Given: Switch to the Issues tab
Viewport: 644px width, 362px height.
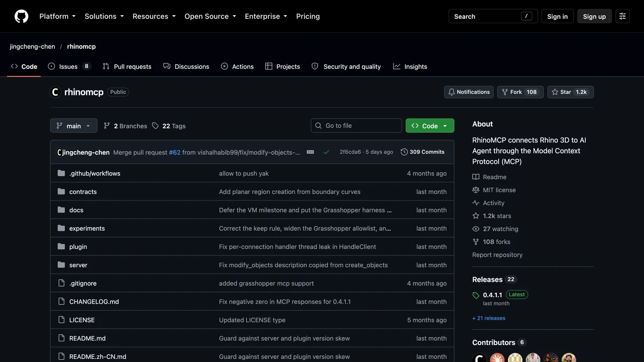Looking at the screenshot, I should pos(69,67).
